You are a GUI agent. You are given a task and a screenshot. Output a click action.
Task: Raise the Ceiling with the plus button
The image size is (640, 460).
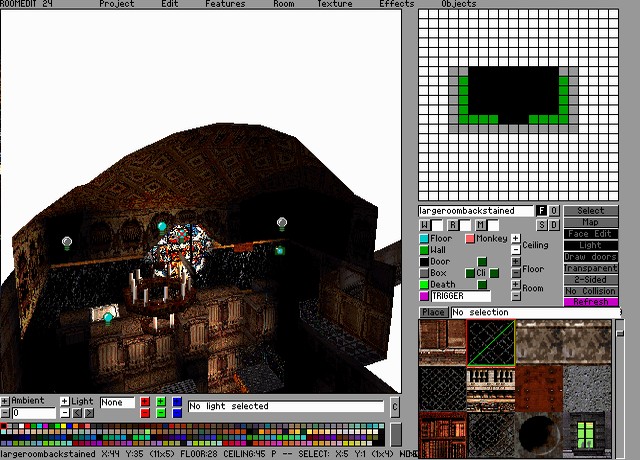516,239
